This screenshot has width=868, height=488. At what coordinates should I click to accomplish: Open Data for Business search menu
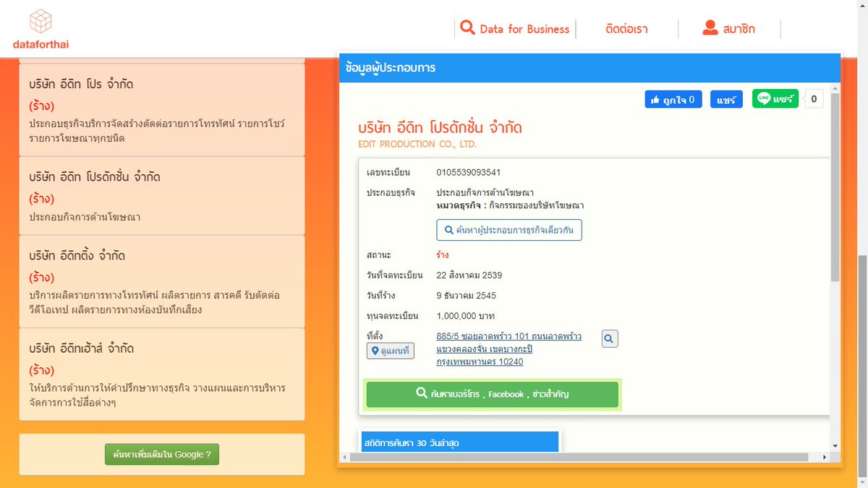(515, 29)
